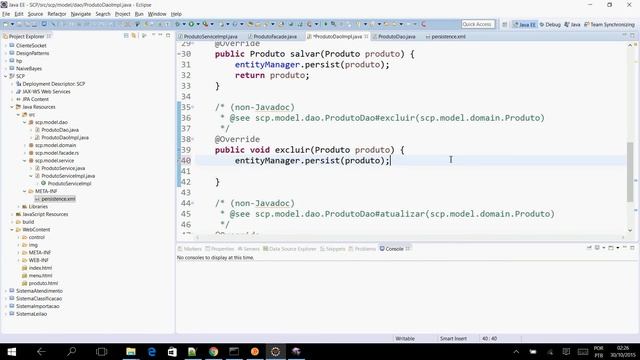Toggle Link with Editor in Project Explorer
Screen dimensions: 640x360
click(133, 36)
